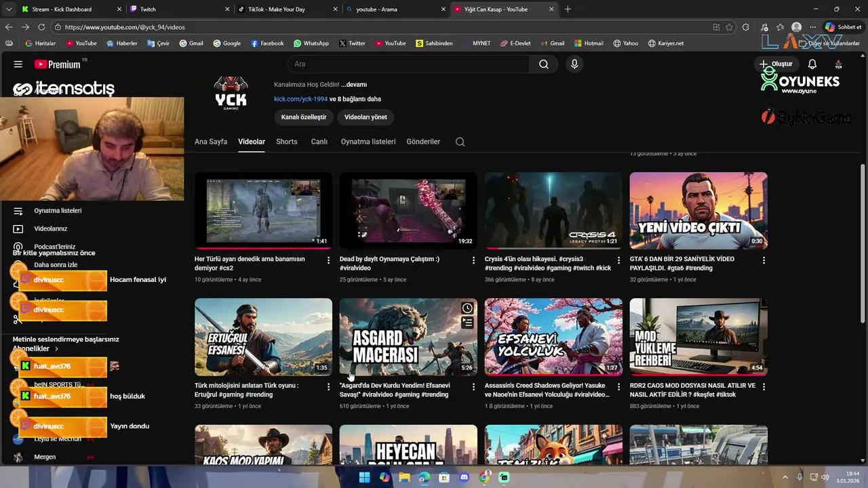Click Videoları yönet button
Screen dimensions: 868x488
(366, 117)
